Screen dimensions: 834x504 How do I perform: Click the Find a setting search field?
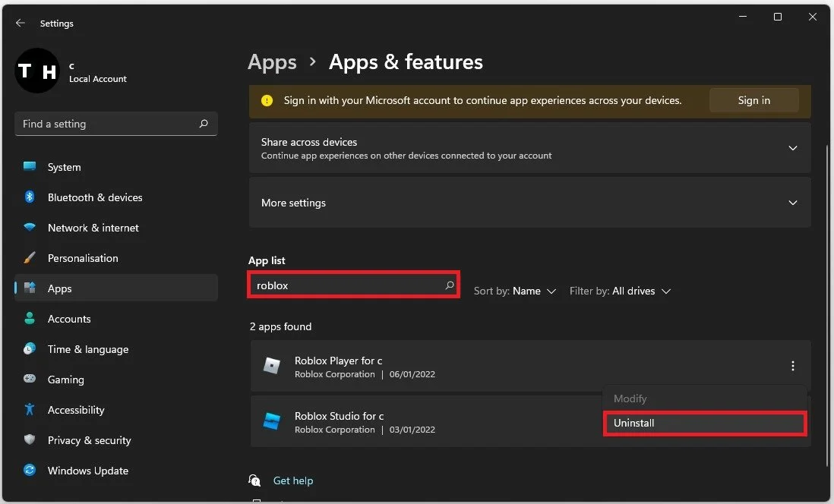[x=116, y=124]
